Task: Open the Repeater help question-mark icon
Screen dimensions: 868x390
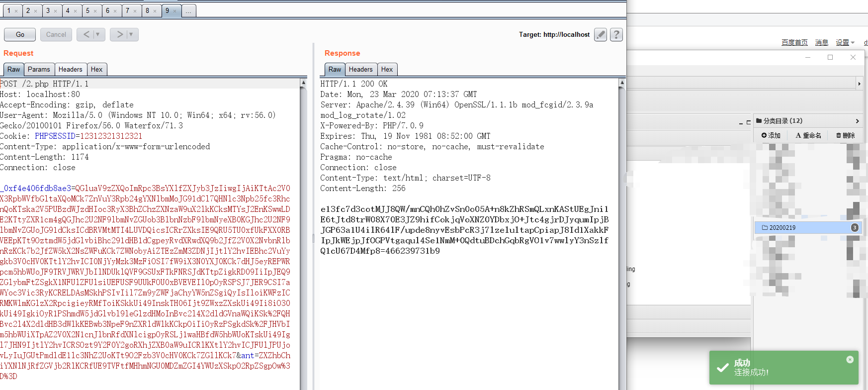Action: coord(616,34)
